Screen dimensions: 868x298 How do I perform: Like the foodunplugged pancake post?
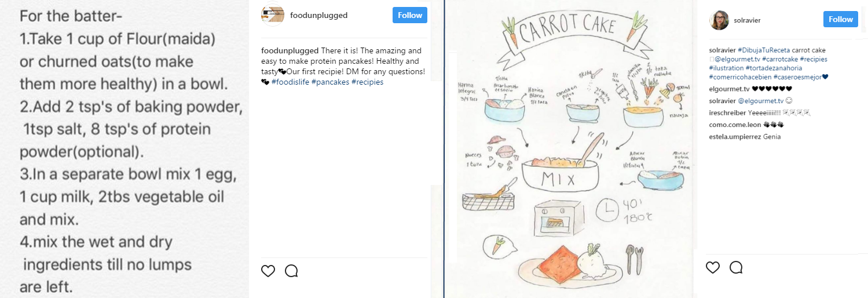(268, 271)
